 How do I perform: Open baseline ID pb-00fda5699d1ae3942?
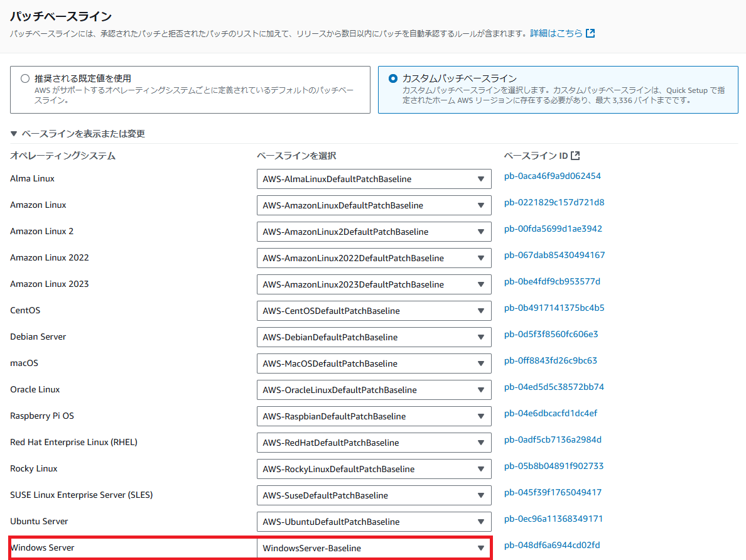[x=553, y=229]
